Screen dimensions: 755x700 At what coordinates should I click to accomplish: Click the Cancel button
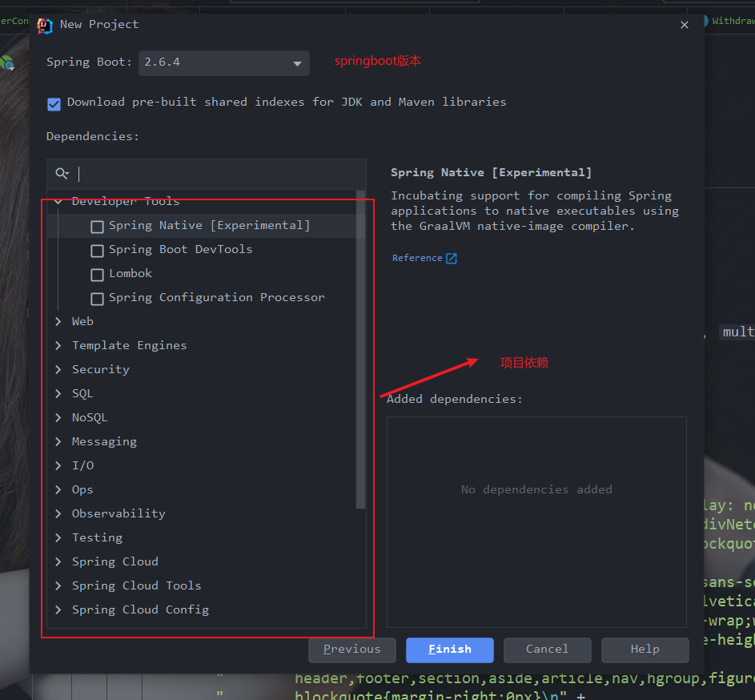point(548,650)
